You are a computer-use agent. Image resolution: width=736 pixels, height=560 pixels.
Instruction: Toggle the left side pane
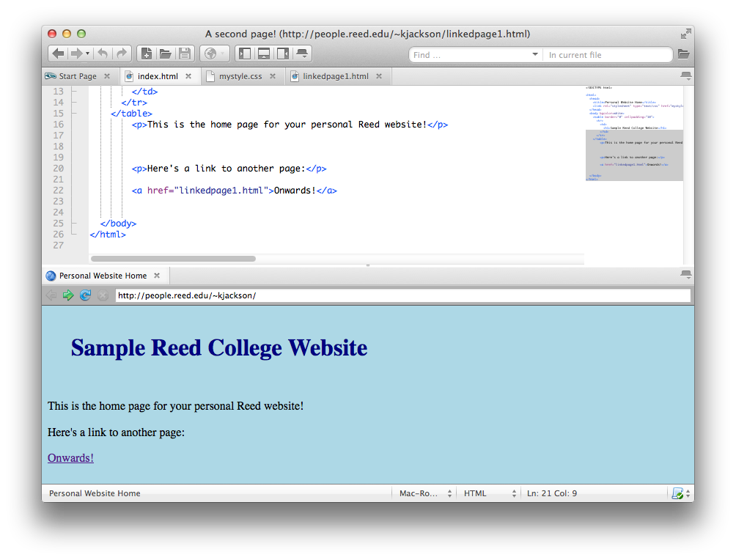pos(245,54)
